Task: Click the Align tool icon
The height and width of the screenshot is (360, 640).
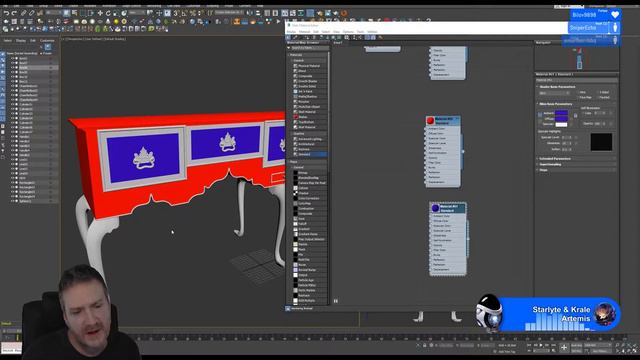Action: [258, 13]
